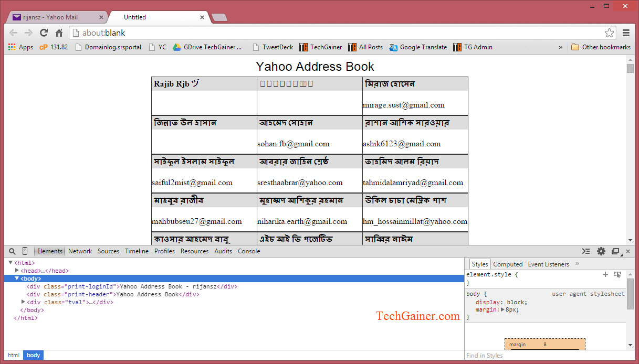This screenshot has width=639, height=364.
Task: Open the Chrome hamburger menu
Action: coord(626,33)
